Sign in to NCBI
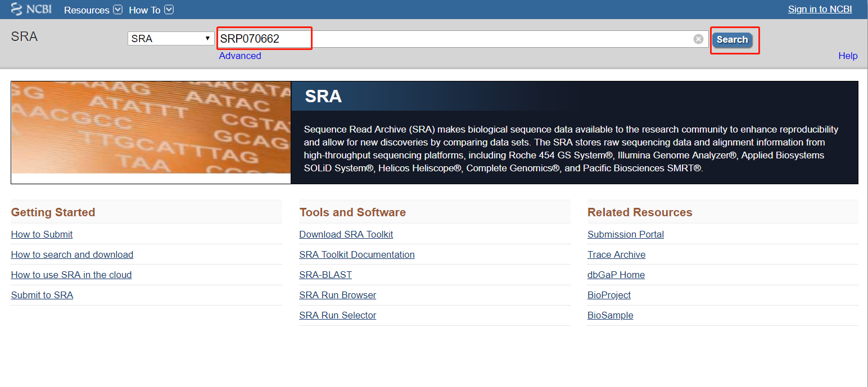 (820, 9)
